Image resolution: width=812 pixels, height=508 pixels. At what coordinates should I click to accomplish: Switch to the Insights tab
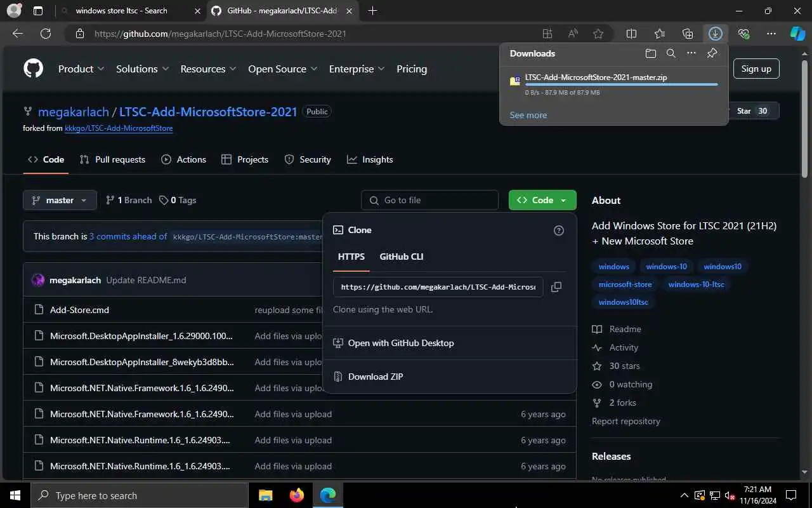tap(370, 159)
